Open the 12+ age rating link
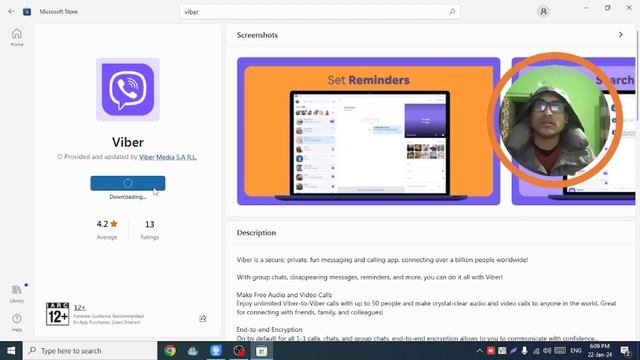This screenshot has width=640, height=360. point(80,307)
